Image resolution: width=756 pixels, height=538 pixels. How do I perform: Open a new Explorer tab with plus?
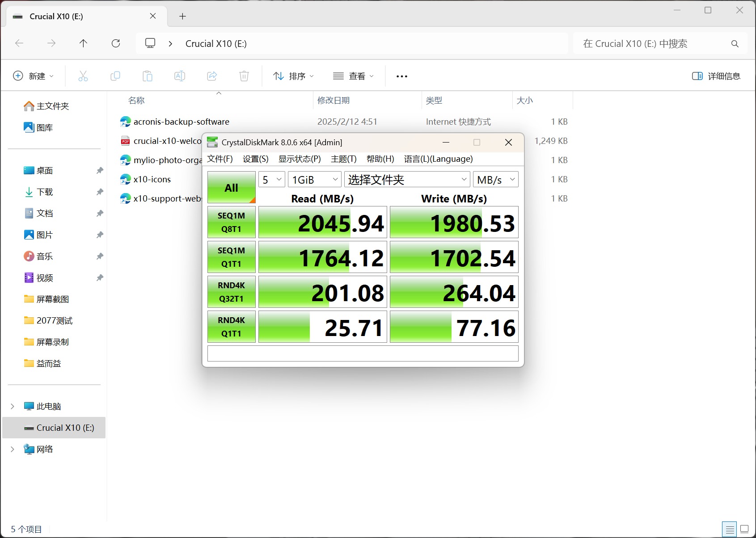[182, 17]
